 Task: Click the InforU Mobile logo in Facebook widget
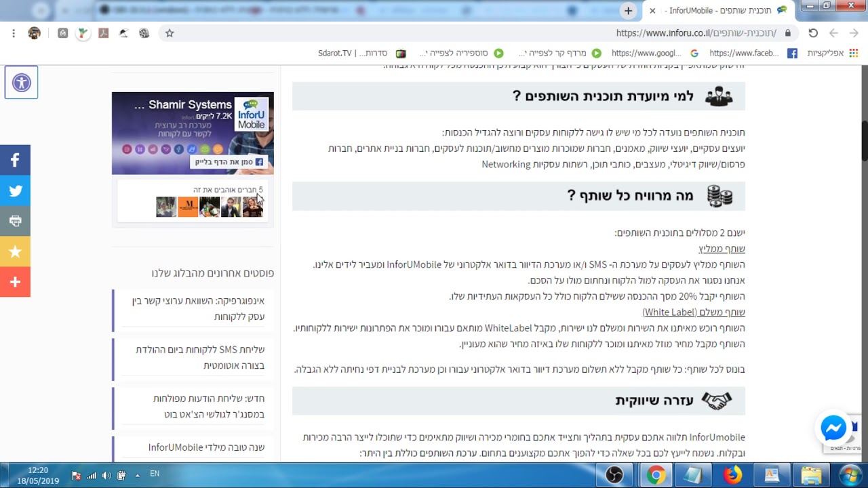(x=252, y=114)
